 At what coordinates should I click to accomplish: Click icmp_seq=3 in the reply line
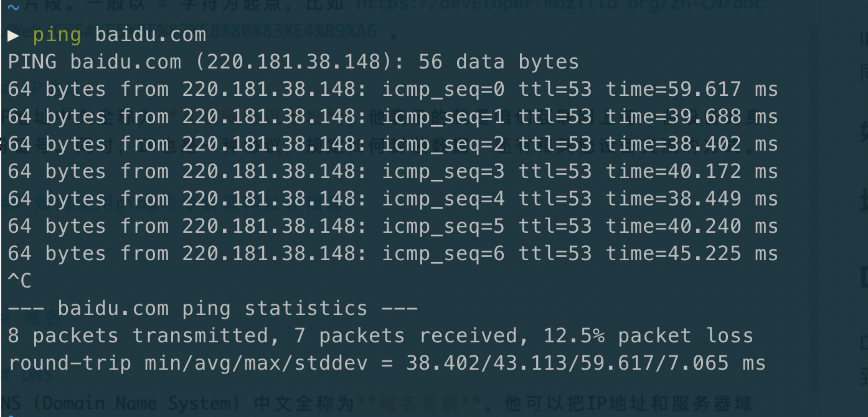(443, 172)
